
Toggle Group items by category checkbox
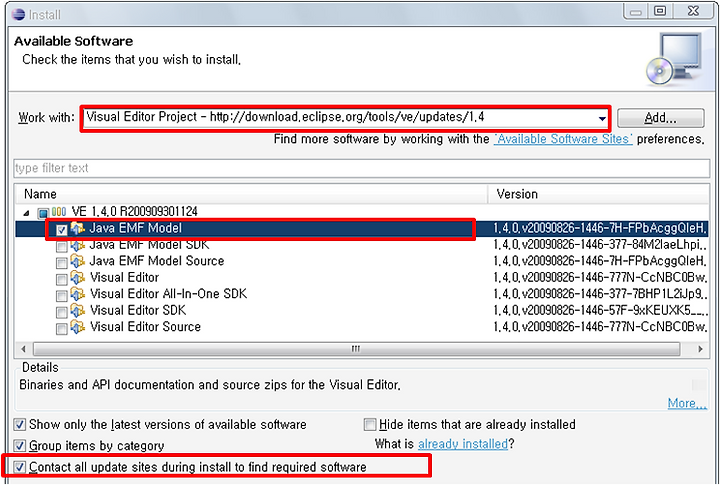20,446
